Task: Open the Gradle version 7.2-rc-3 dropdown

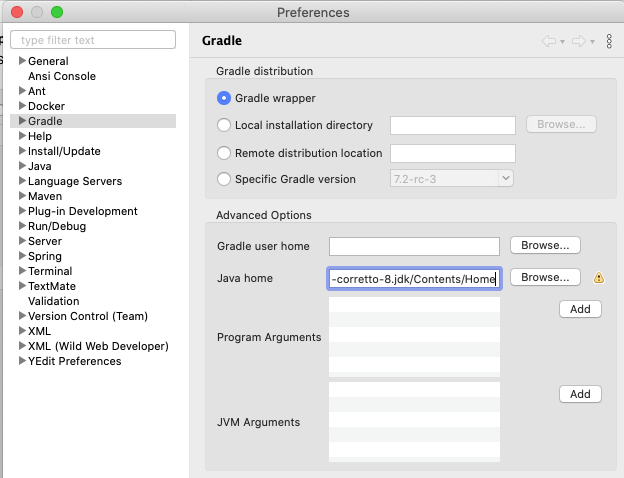Action: click(451, 178)
